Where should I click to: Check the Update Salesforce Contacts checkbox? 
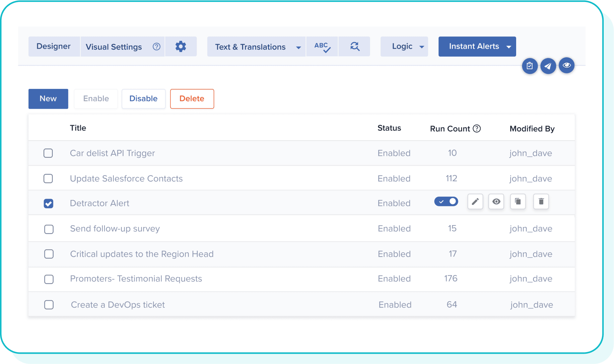48,179
